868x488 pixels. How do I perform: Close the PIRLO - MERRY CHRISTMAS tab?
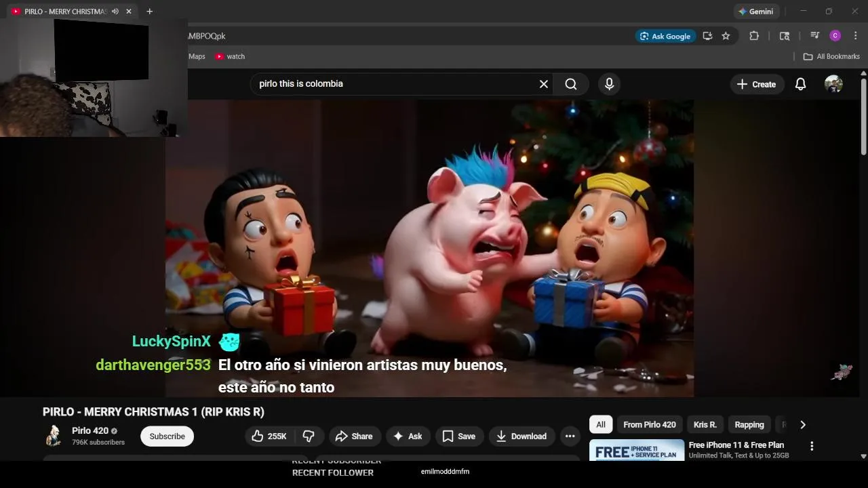click(129, 12)
